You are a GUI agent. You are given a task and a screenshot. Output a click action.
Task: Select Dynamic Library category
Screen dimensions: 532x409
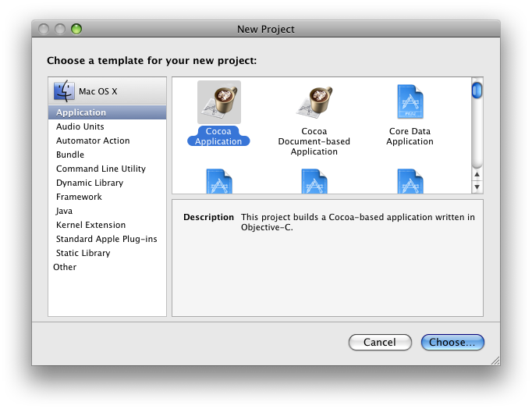(107, 183)
